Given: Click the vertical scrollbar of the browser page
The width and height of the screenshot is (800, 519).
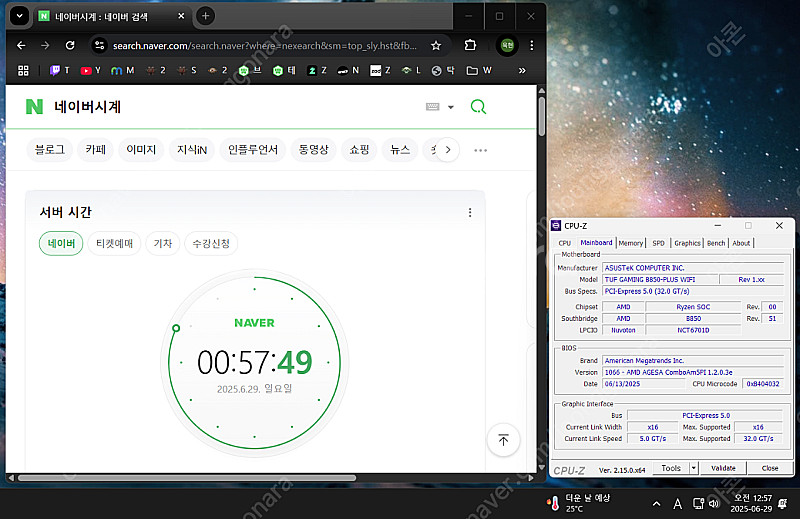Looking at the screenshot, I should pyautogui.click(x=541, y=116).
